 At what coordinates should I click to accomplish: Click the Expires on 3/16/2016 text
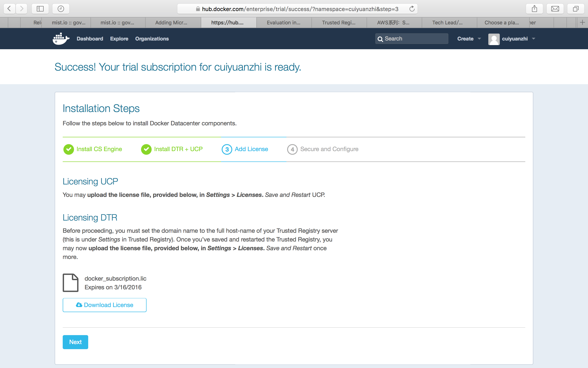click(113, 287)
